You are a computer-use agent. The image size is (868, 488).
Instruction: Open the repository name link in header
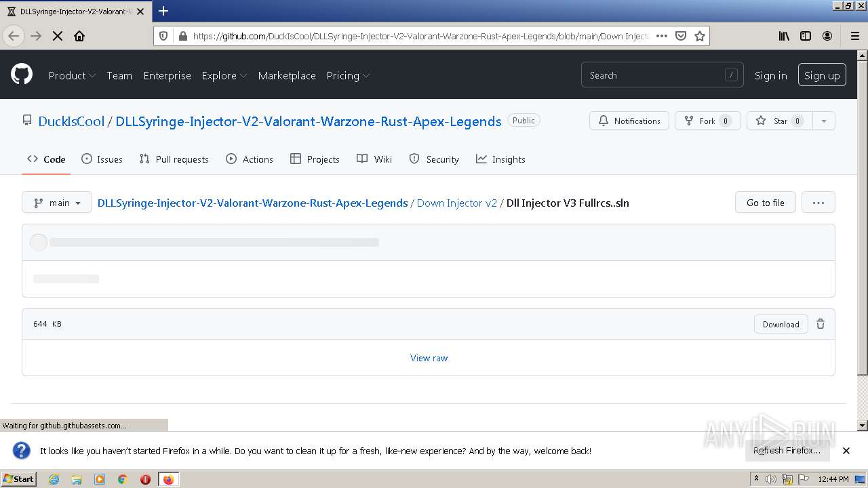(x=309, y=121)
